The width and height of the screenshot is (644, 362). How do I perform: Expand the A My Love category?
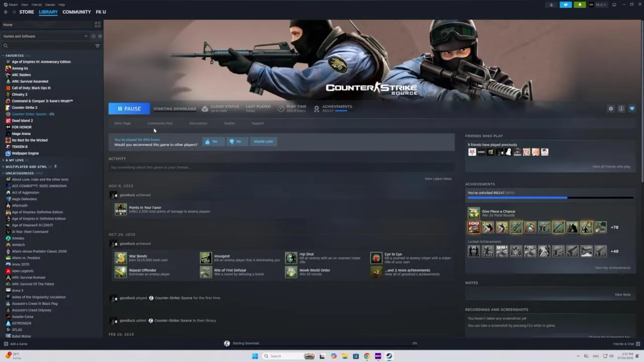[3, 160]
